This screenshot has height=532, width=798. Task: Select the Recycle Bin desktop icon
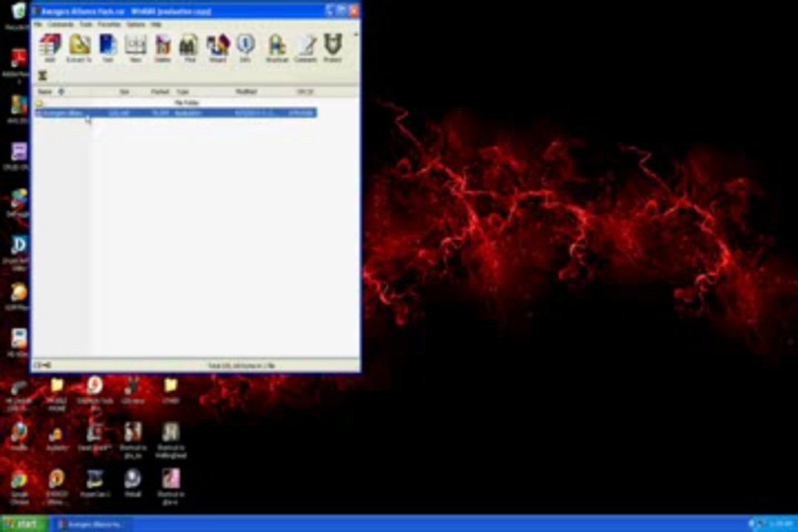click(18, 16)
